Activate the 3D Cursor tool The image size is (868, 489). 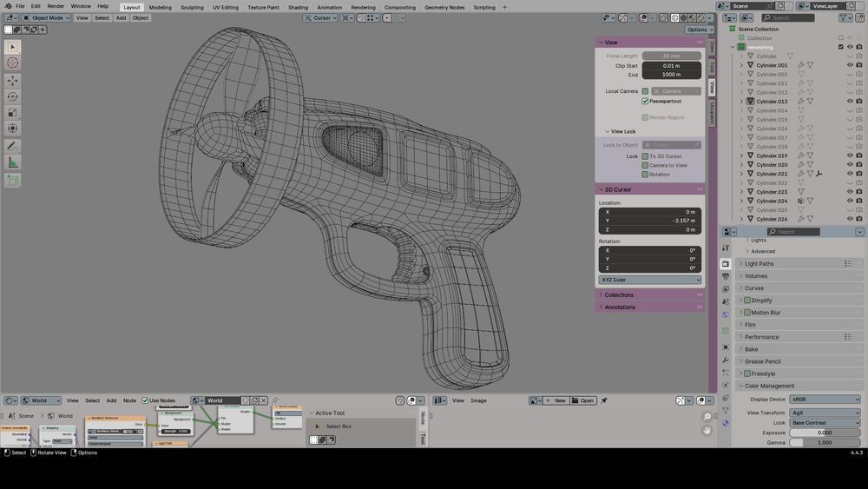pyautogui.click(x=12, y=63)
